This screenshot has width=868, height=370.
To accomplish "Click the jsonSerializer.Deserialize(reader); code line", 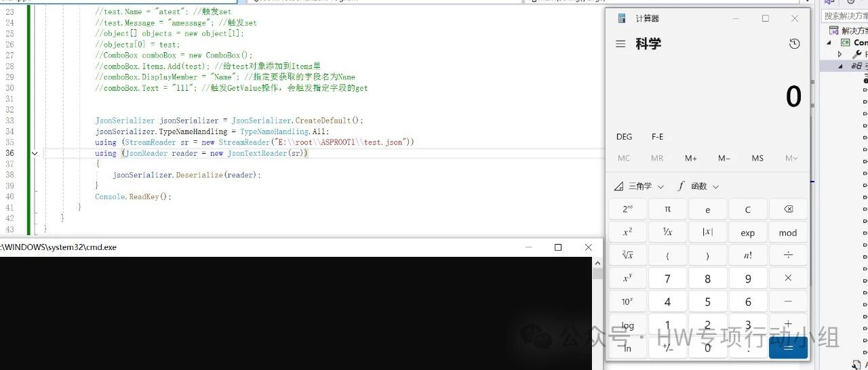I will (186, 175).
